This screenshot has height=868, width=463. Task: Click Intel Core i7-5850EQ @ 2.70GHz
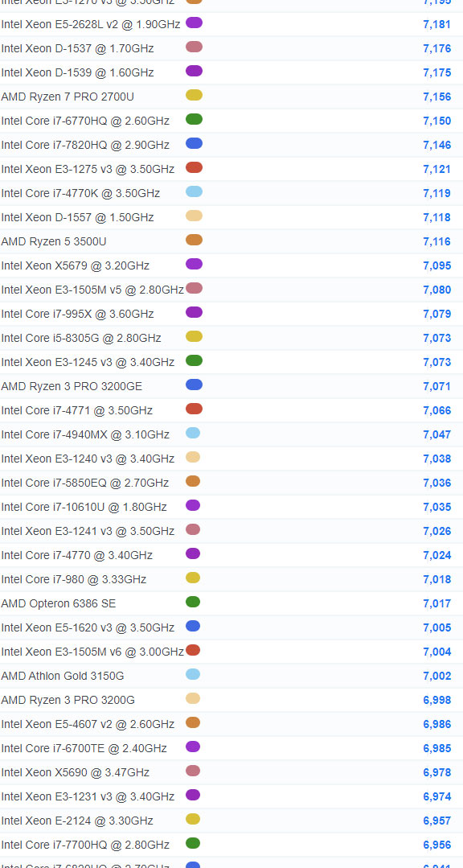click(x=84, y=483)
